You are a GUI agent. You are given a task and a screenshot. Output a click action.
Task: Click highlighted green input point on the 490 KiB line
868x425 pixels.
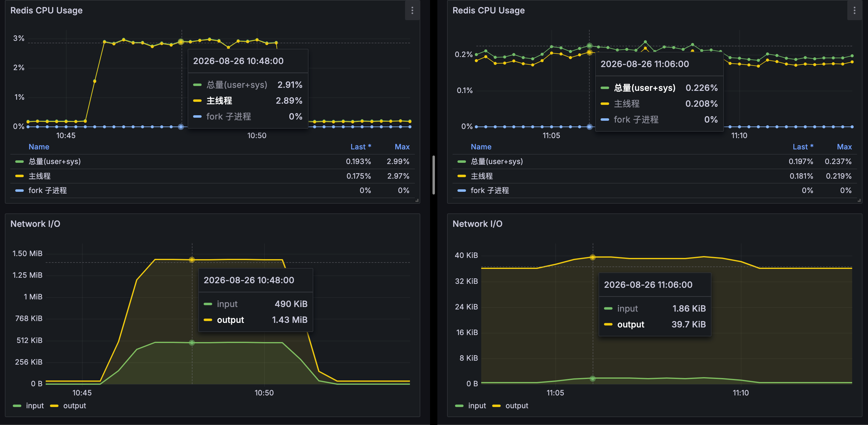point(192,343)
